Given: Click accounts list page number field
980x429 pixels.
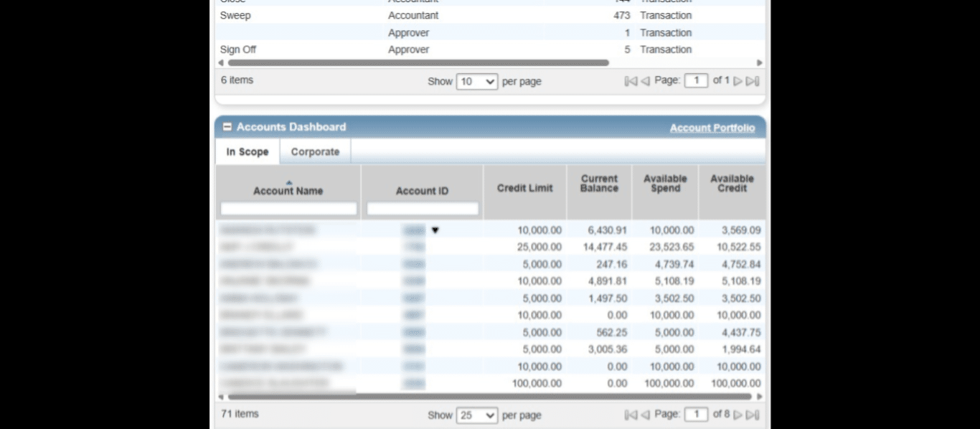Looking at the screenshot, I should 696,415.
